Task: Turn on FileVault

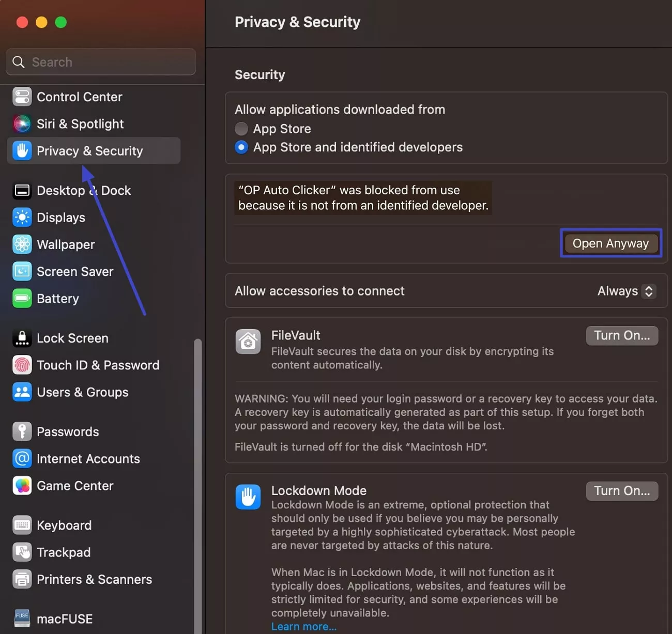Action: [622, 335]
